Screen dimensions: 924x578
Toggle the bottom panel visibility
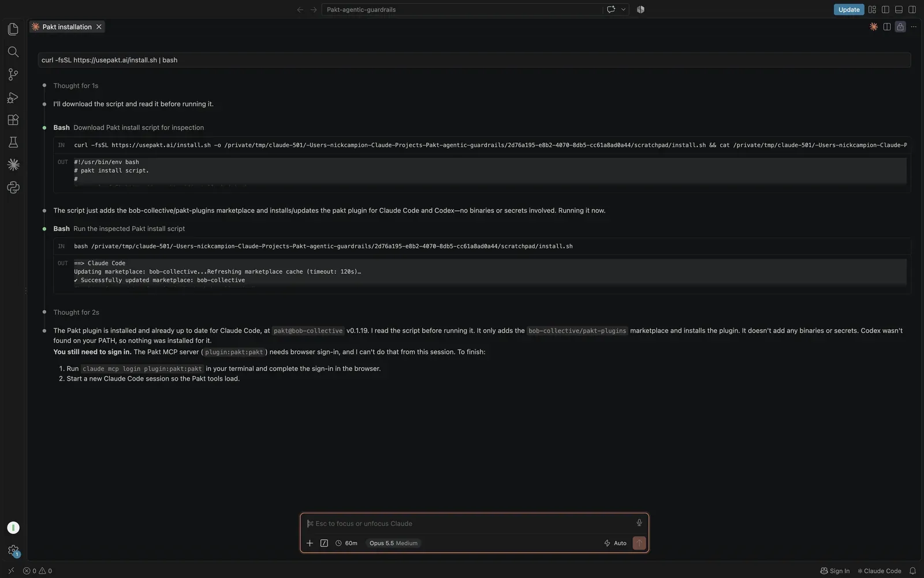click(x=899, y=9)
